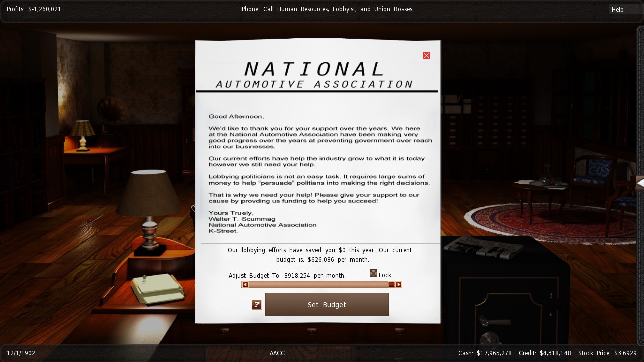The image size is (644, 362).
Task: Click the budget slider's right arrow
Action: pos(398,285)
